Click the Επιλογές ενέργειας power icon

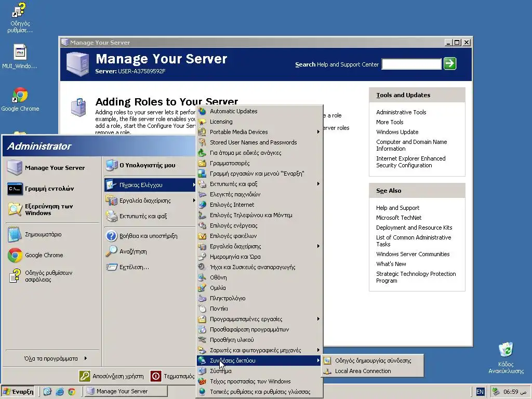tap(202, 225)
